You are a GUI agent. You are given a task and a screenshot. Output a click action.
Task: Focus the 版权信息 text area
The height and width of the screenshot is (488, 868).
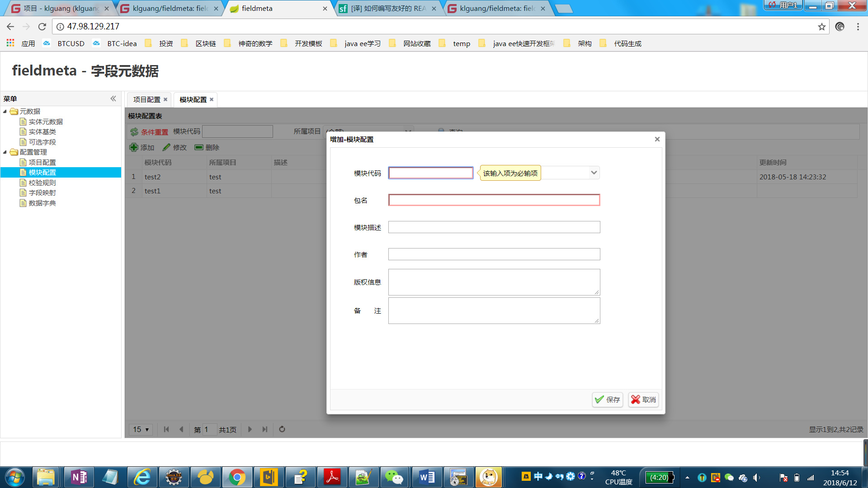click(494, 282)
